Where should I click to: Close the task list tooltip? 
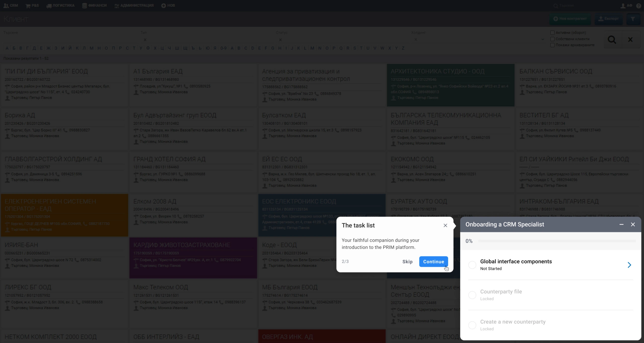tap(445, 225)
